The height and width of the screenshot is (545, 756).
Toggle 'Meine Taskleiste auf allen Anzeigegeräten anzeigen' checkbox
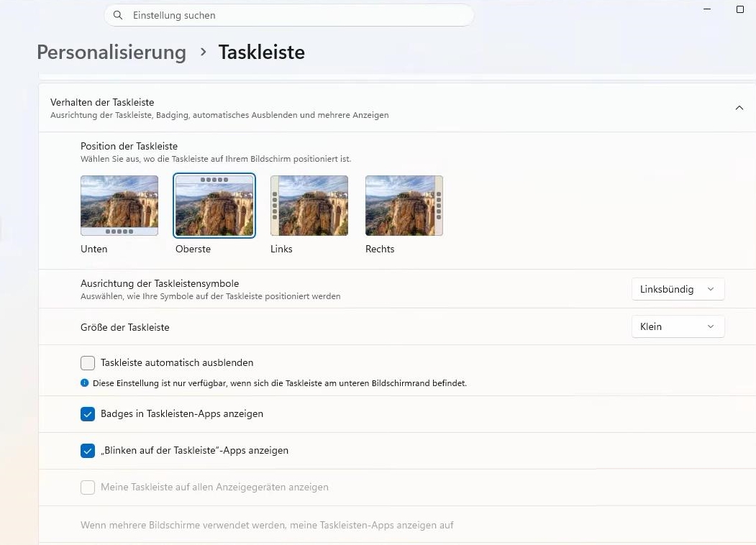88,487
